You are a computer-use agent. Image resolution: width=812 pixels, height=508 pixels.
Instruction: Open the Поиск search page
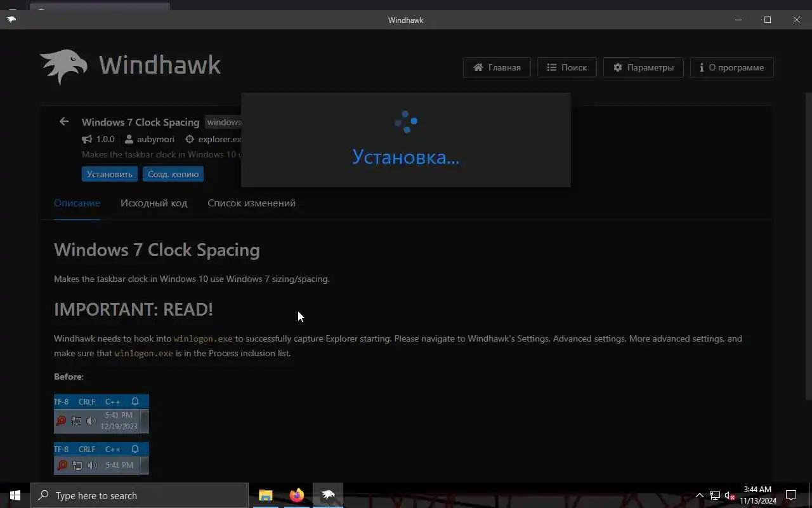[x=566, y=67]
